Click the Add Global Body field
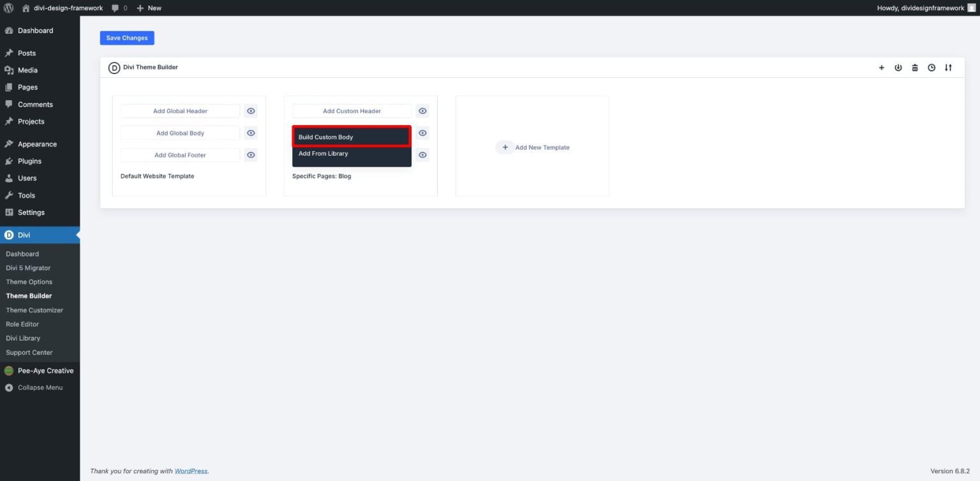This screenshot has height=481, width=980. pyautogui.click(x=180, y=133)
